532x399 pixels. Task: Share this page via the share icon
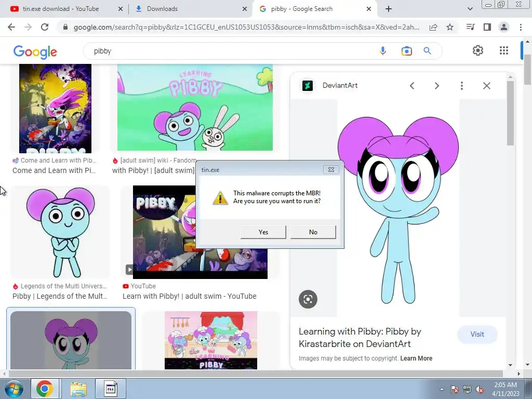coord(433,27)
